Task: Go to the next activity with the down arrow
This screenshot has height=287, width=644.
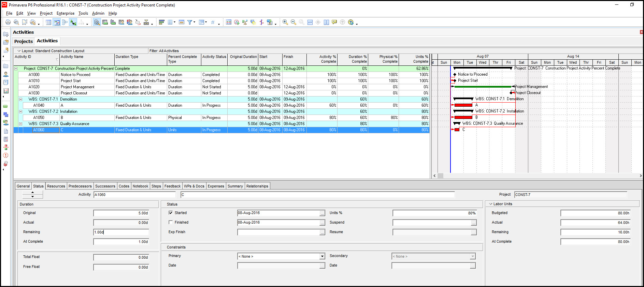Action: (33, 197)
